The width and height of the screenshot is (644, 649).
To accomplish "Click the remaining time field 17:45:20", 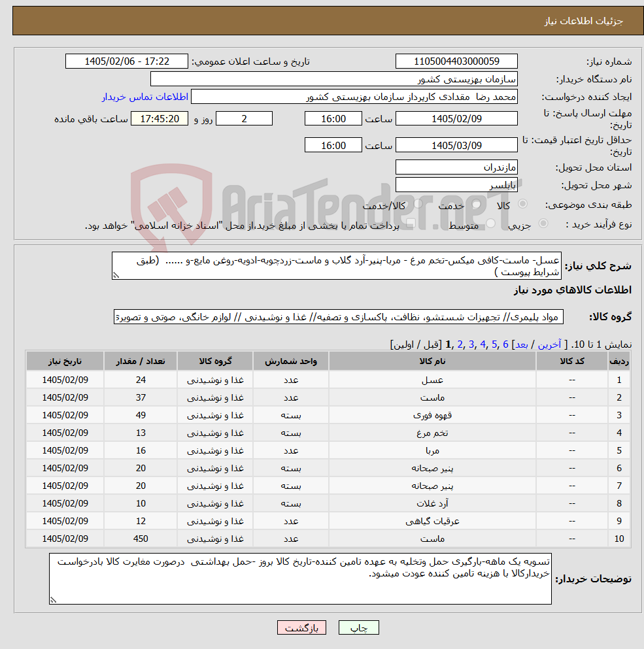I will point(160,118).
